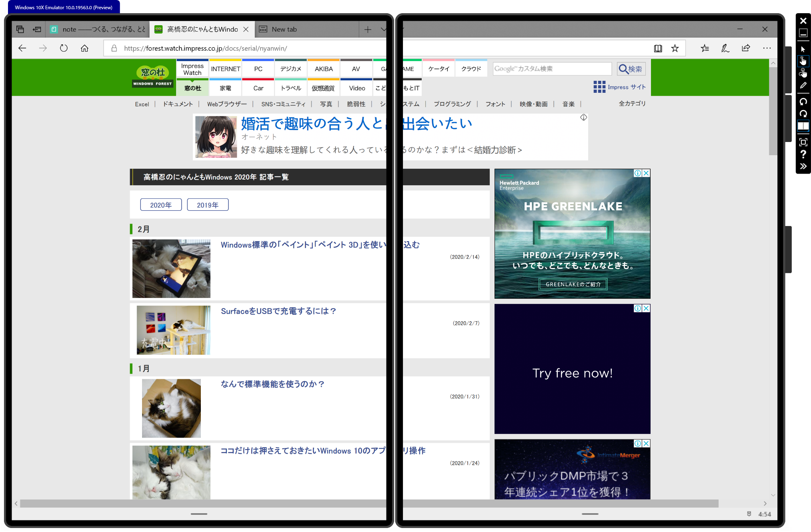
Task: Expand emulator tools with double chevron
Action: pos(803,166)
